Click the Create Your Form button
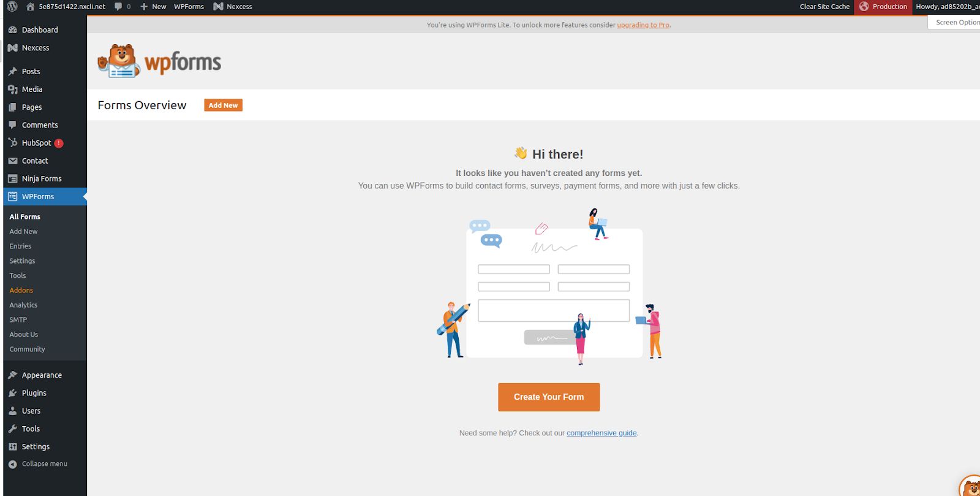Image resolution: width=980 pixels, height=496 pixels. click(549, 397)
